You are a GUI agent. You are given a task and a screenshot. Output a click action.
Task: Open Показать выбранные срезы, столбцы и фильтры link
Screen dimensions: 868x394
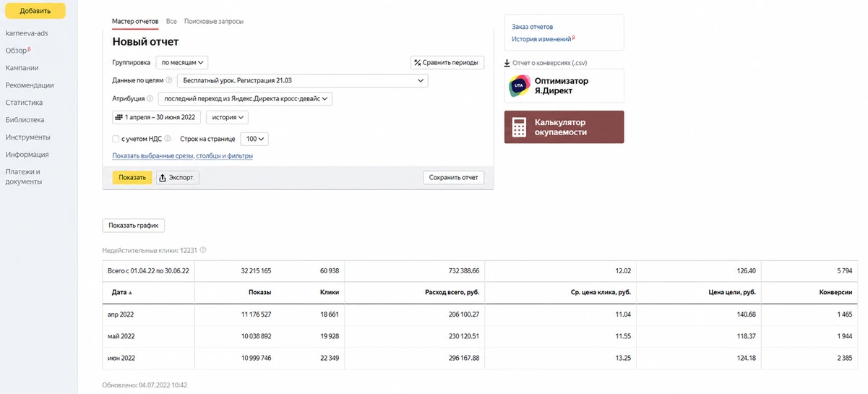[182, 156]
